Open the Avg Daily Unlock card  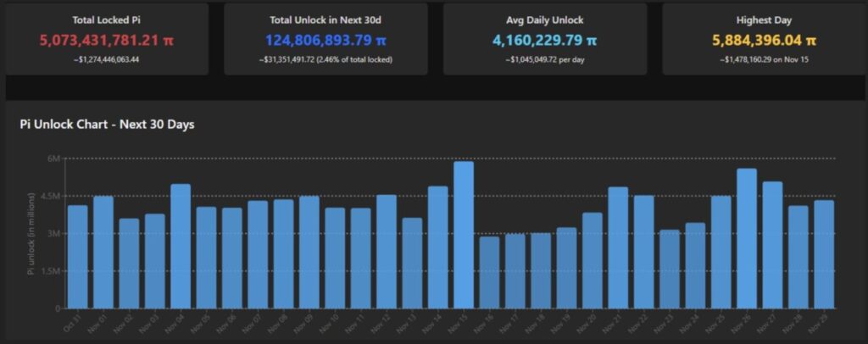pyautogui.click(x=544, y=38)
